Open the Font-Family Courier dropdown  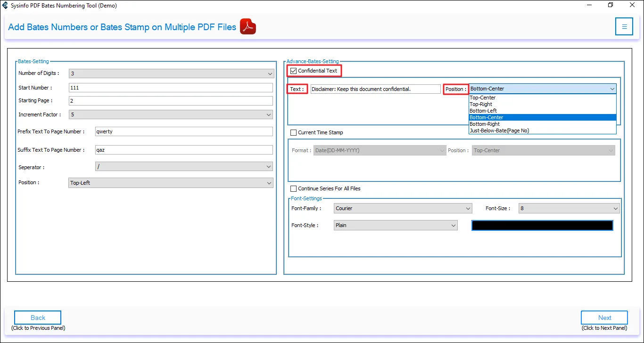(403, 208)
